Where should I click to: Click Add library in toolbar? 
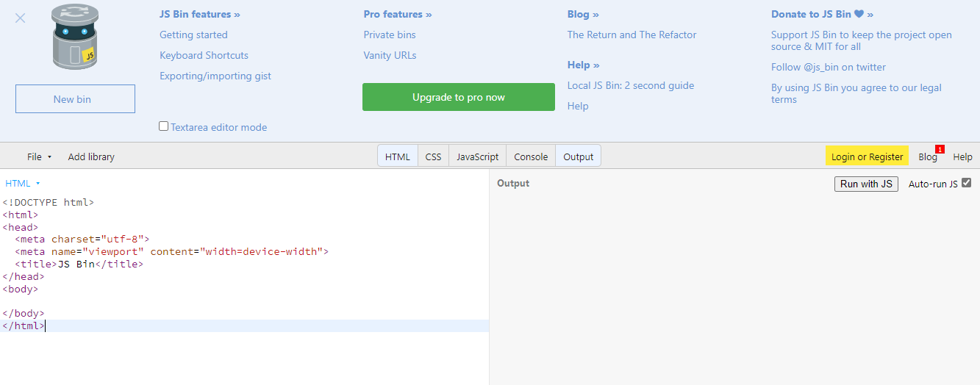(91, 156)
